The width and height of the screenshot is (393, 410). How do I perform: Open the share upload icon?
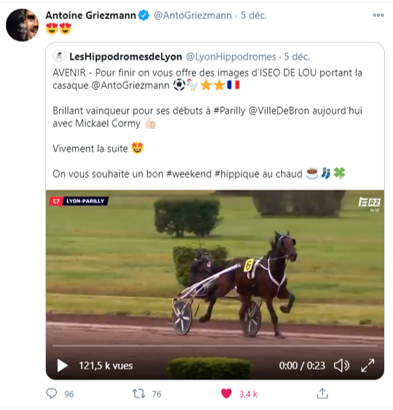pyautogui.click(x=322, y=393)
